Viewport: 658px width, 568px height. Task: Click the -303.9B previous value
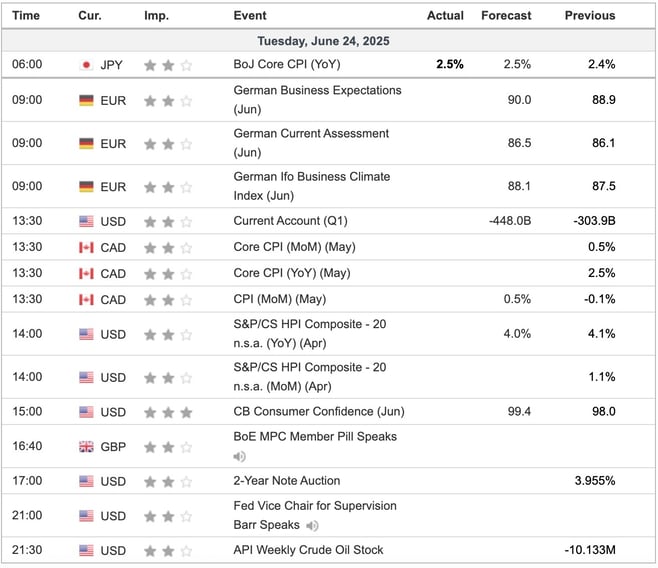pyautogui.click(x=594, y=221)
